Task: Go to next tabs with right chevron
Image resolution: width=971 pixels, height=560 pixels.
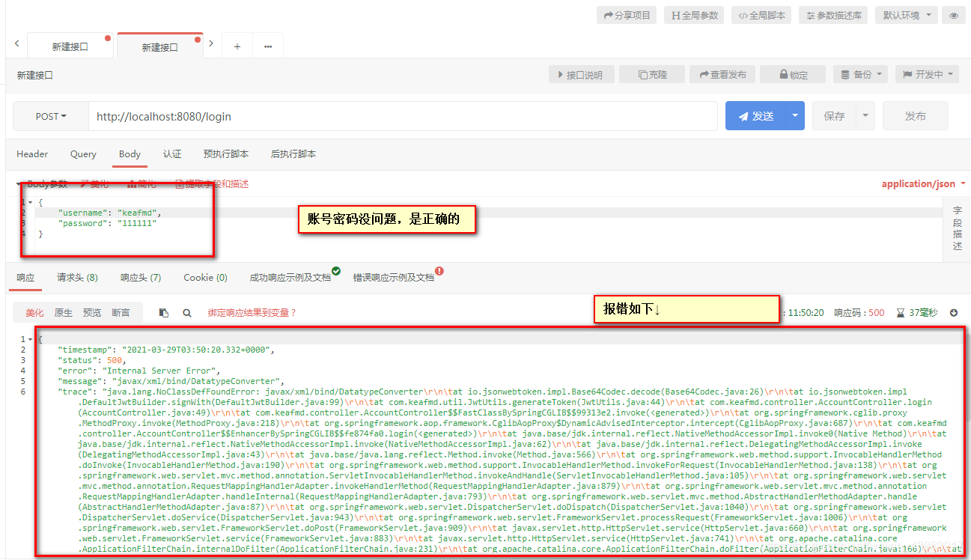Action: [211, 44]
